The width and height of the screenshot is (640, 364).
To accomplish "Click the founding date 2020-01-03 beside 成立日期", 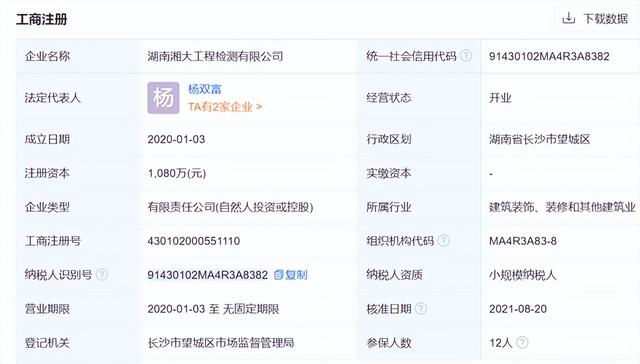I will pos(176,140).
